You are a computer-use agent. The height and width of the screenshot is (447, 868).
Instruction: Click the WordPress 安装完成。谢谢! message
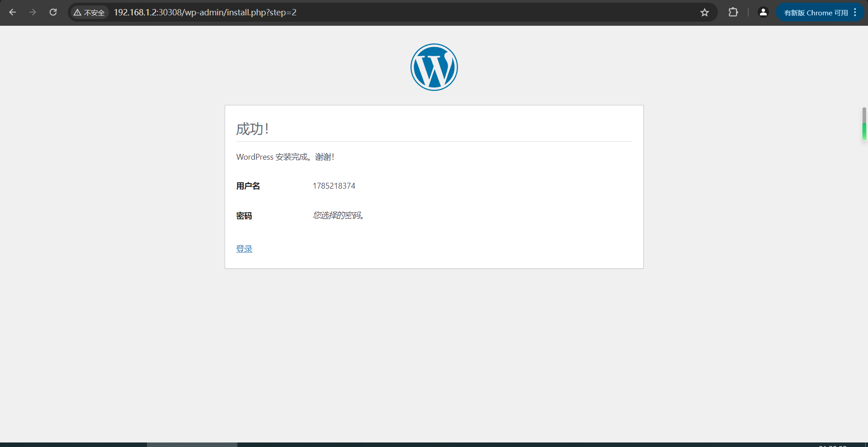tap(285, 157)
